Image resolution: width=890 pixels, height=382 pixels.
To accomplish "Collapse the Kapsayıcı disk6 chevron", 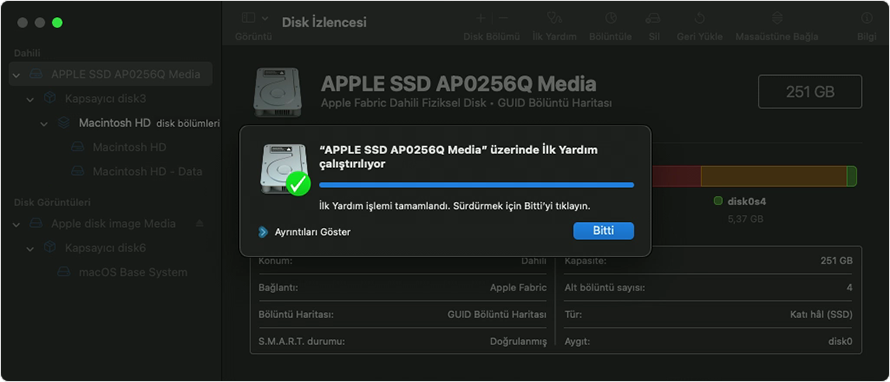I will pos(30,249).
